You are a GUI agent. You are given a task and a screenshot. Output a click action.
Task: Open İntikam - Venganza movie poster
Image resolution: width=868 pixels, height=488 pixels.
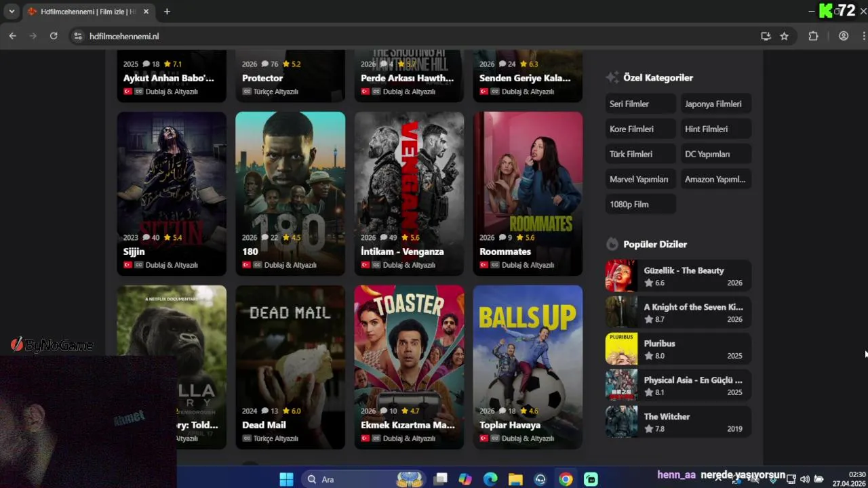(409, 194)
